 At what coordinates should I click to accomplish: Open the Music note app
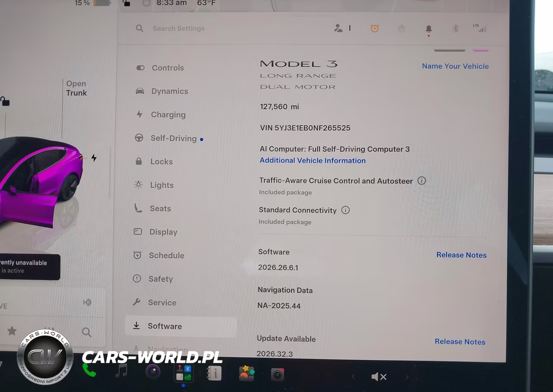[x=121, y=371]
